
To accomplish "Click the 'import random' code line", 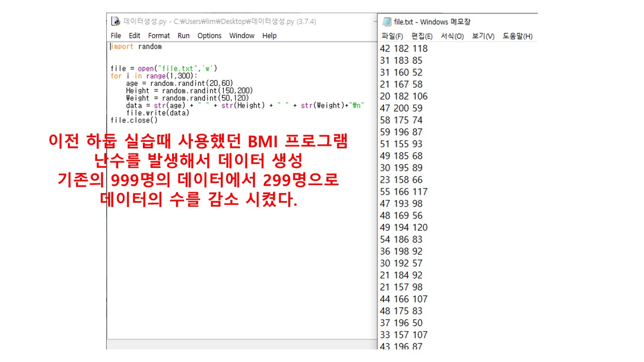I will [136, 46].
